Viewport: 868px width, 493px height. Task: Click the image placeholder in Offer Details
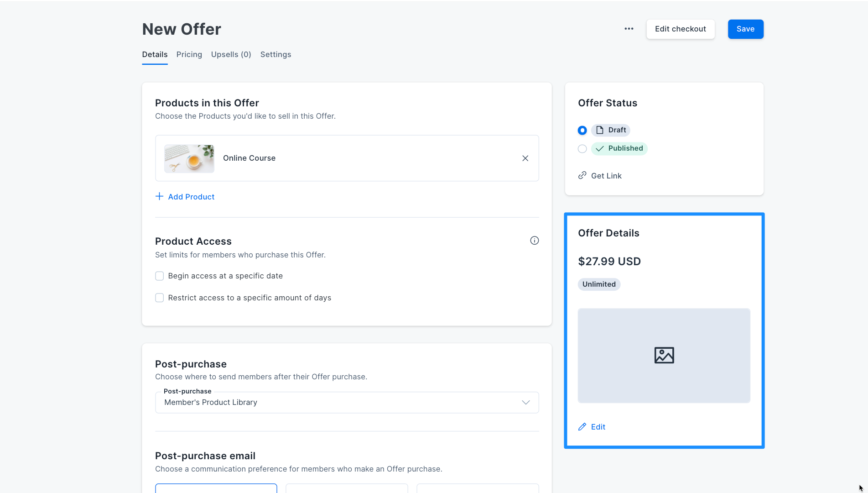(664, 356)
